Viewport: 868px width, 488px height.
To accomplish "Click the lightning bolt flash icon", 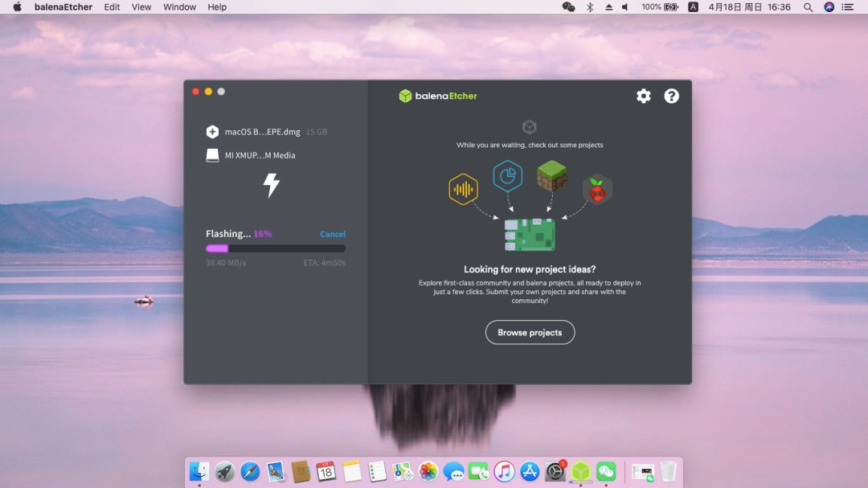I will pyautogui.click(x=272, y=185).
